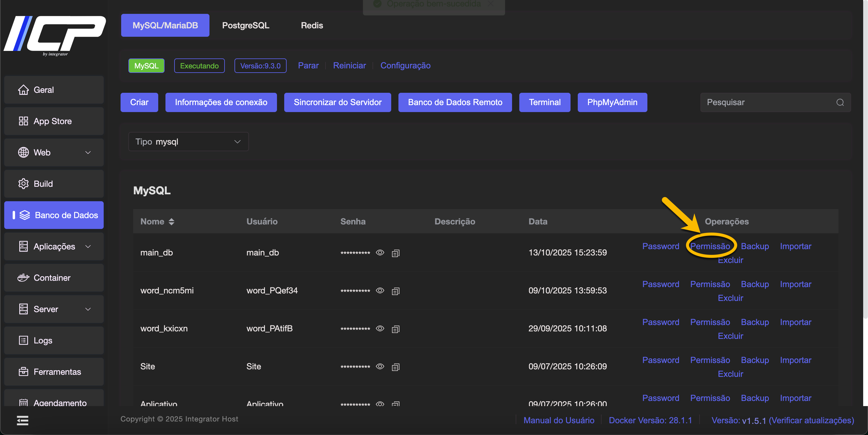
Task: Click the Geral home icon
Action: click(23, 90)
